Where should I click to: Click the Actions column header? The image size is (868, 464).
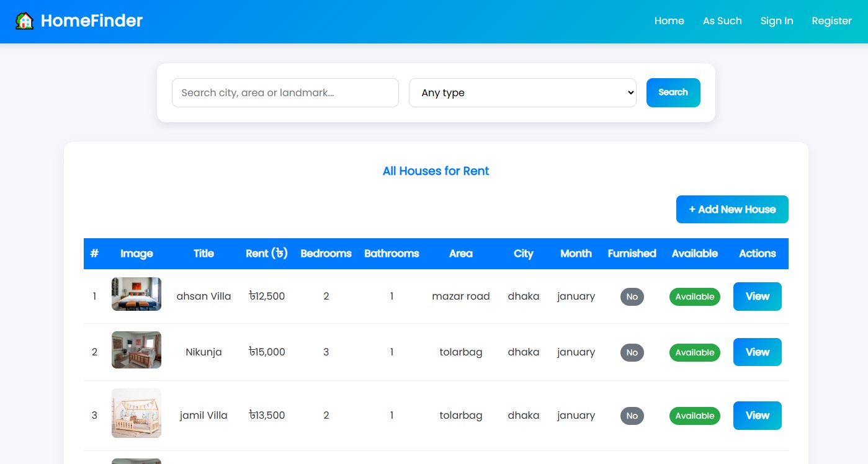click(758, 253)
